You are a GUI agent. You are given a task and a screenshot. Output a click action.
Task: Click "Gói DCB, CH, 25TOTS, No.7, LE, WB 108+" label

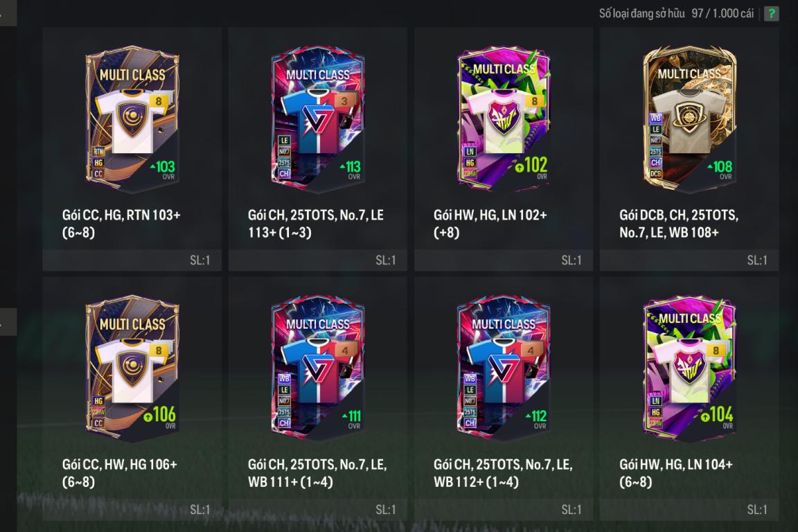tap(679, 224)
